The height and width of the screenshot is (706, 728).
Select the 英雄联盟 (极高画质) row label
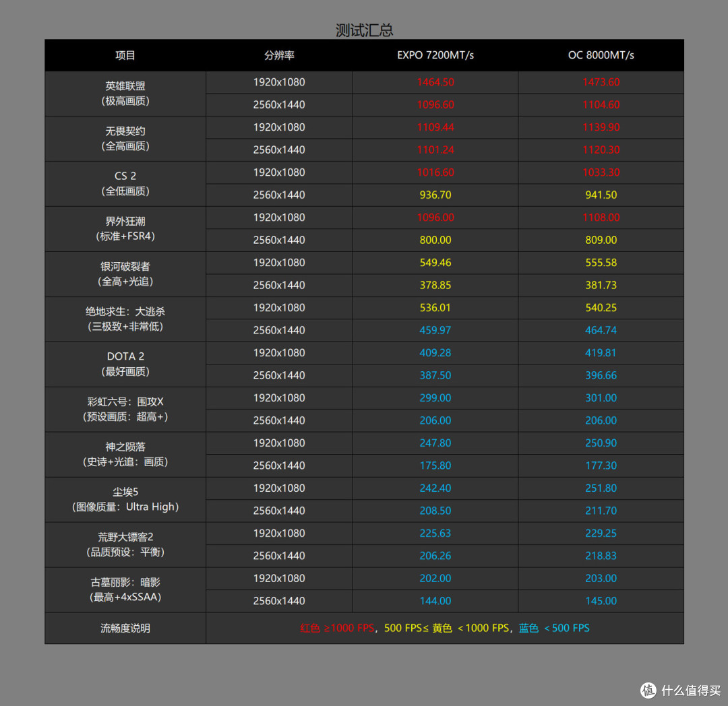coord(125,94)
